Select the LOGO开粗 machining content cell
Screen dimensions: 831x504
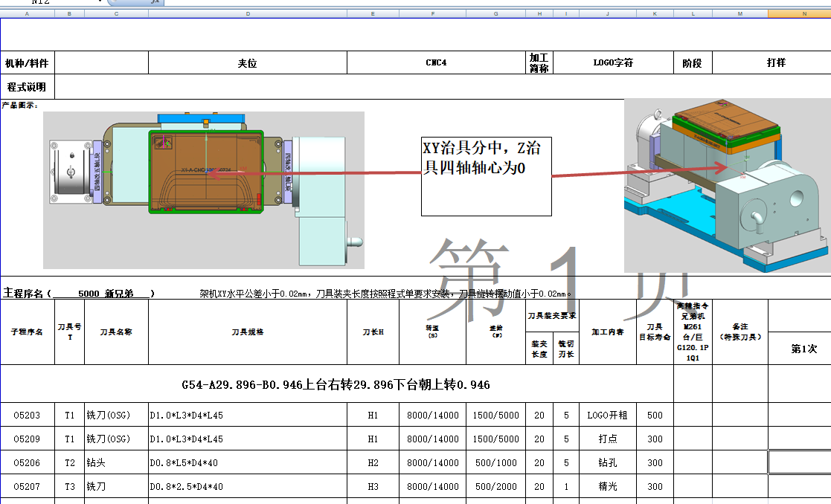pos(608,415)
